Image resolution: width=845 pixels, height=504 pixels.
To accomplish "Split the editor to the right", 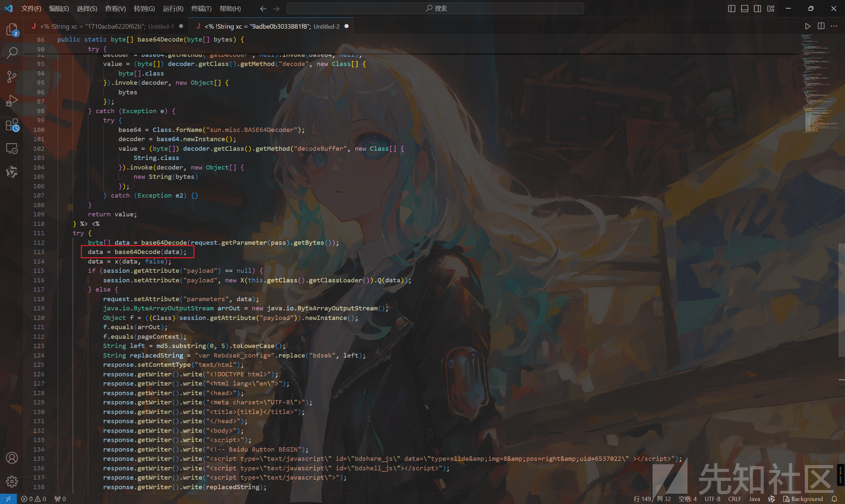I will click(x=821, y=26).
